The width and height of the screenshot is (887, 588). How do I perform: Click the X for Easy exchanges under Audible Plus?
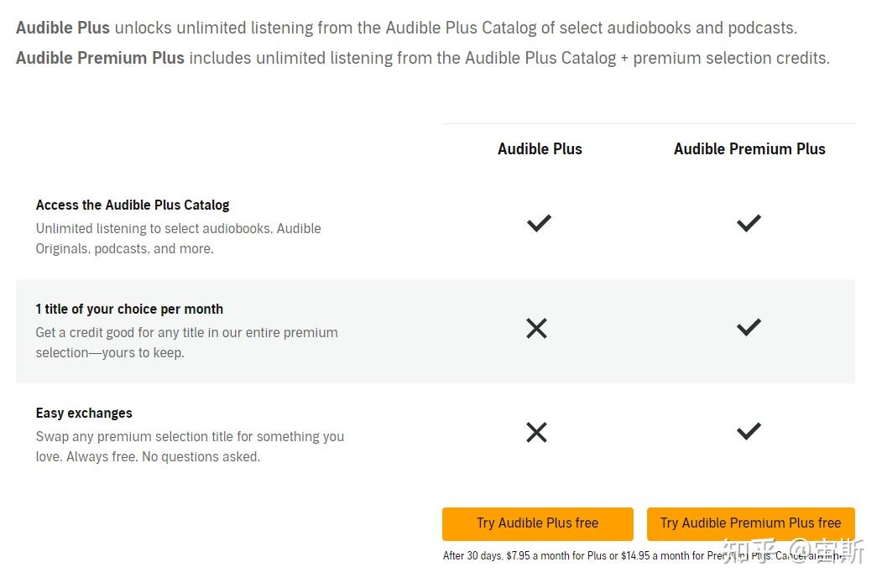(536, 432)
